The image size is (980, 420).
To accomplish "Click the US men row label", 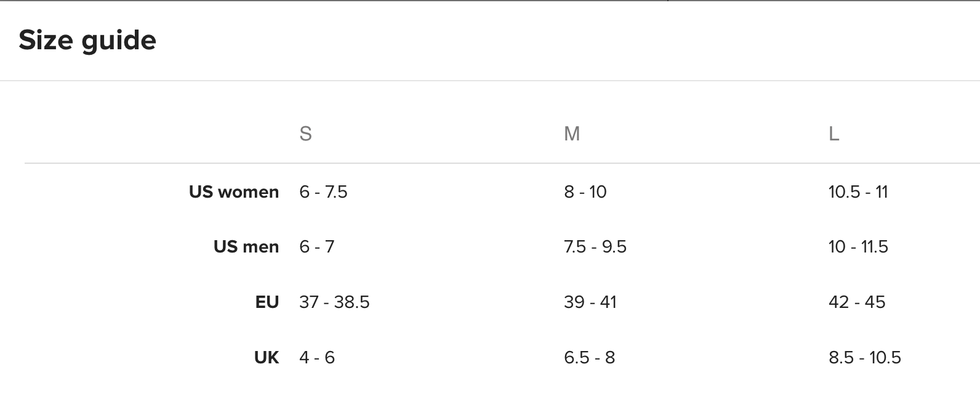I will (x=246, y=247).
